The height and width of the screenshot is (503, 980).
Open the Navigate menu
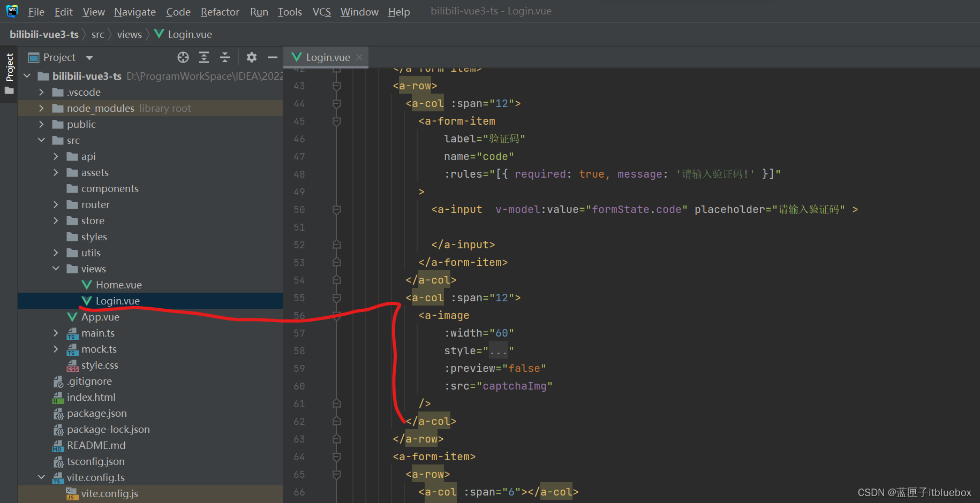(134, 12)
